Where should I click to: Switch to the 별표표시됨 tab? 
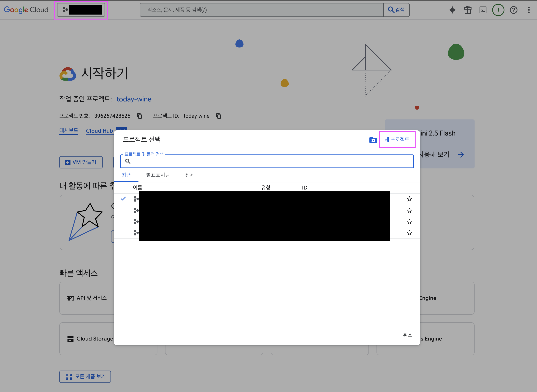pyautogui.click(x=158, y=175)
